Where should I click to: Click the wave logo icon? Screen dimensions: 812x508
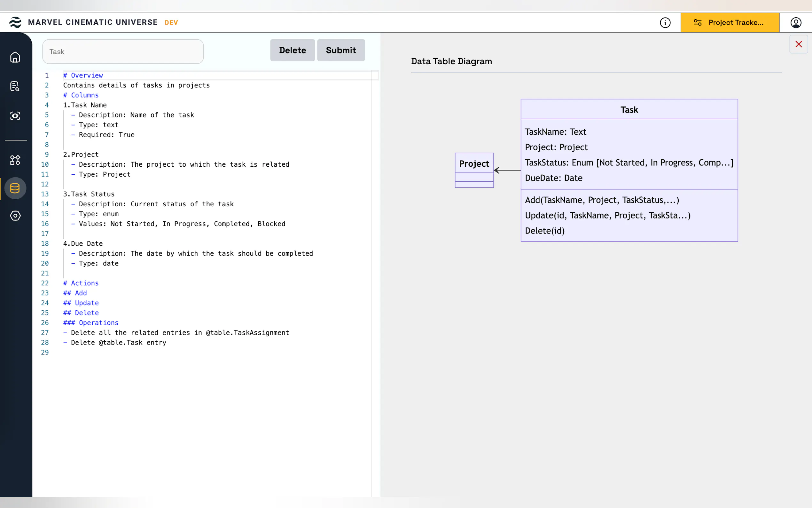[x=15, y=22]
